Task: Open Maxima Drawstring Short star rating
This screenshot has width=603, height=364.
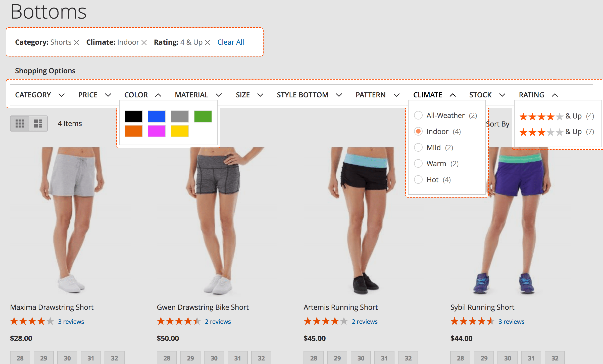Action: (32, 321)
